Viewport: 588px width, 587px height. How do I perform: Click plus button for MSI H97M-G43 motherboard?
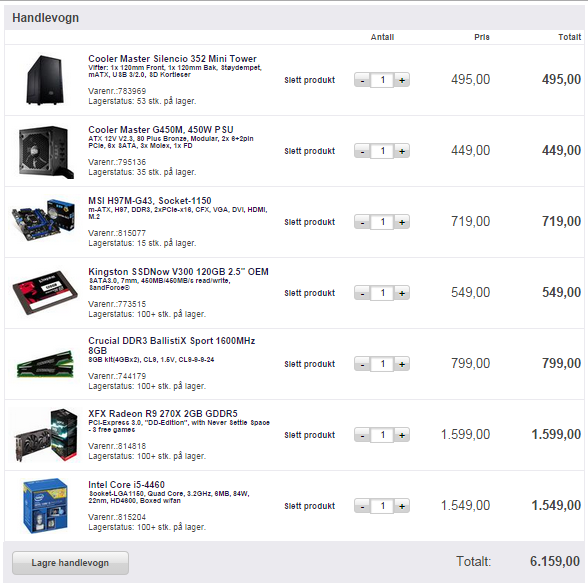(402, 222)
